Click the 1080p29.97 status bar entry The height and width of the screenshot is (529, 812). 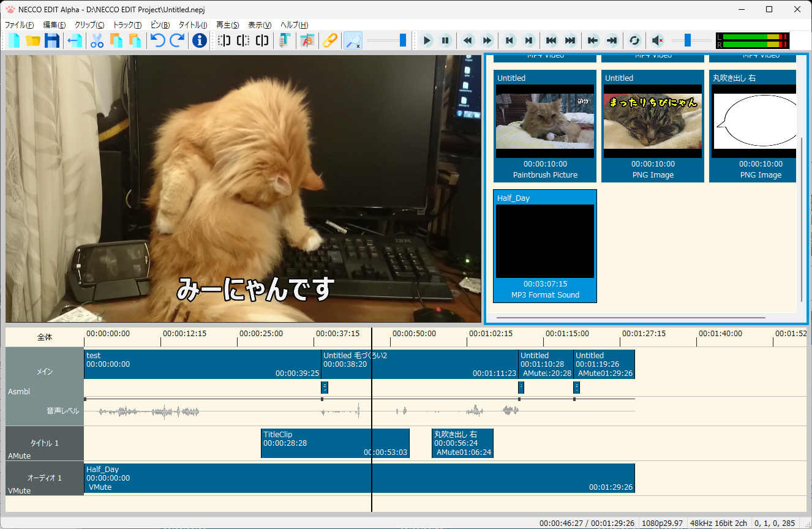tap(662, 523)
